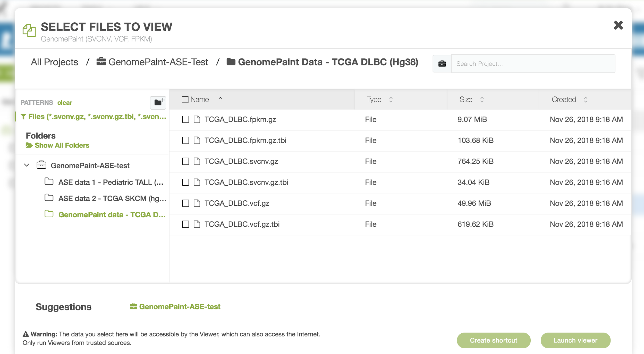
Task: Check the TCGA_DLBC.fpkm.gz file checkbox
Action: pyautogui.click(x=185, y=119)
